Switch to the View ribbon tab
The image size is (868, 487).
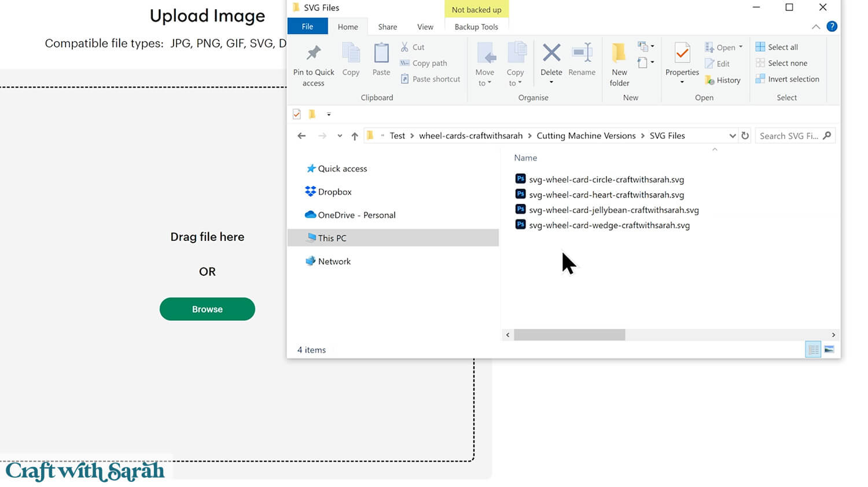425,27
